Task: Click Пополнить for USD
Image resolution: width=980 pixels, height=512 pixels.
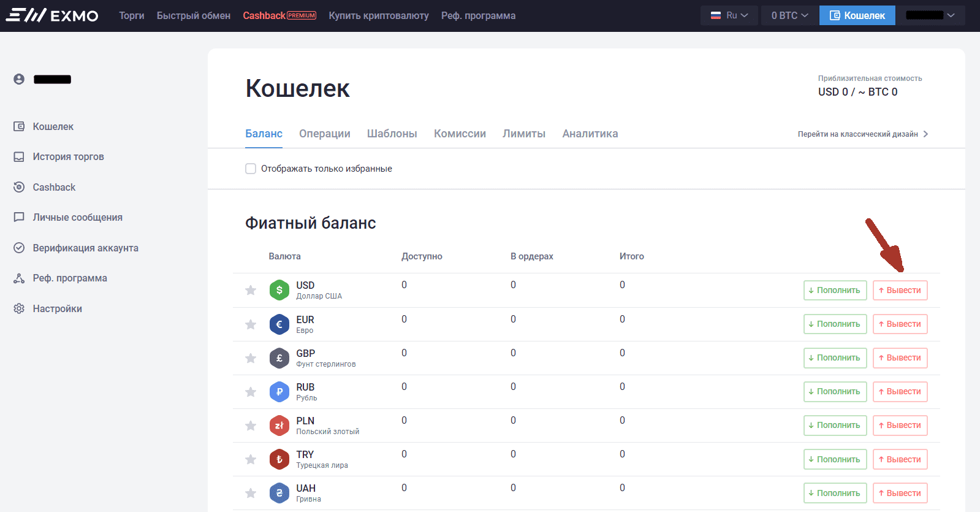Action: coord(835,290)
